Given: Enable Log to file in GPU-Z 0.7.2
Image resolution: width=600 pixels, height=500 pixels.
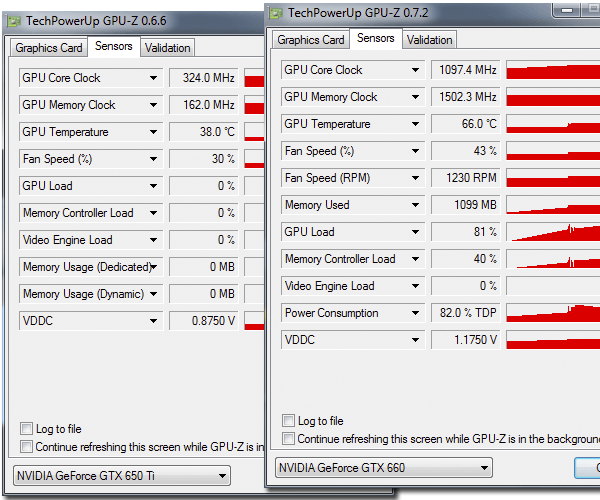Looking at the screenshot, I should 289,420.
